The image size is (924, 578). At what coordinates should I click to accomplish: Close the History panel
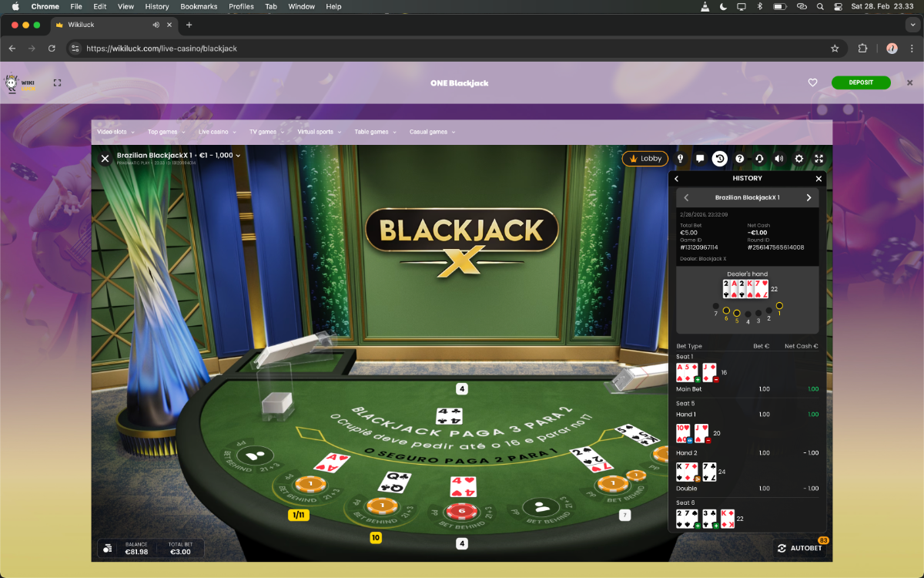point(819,179)
